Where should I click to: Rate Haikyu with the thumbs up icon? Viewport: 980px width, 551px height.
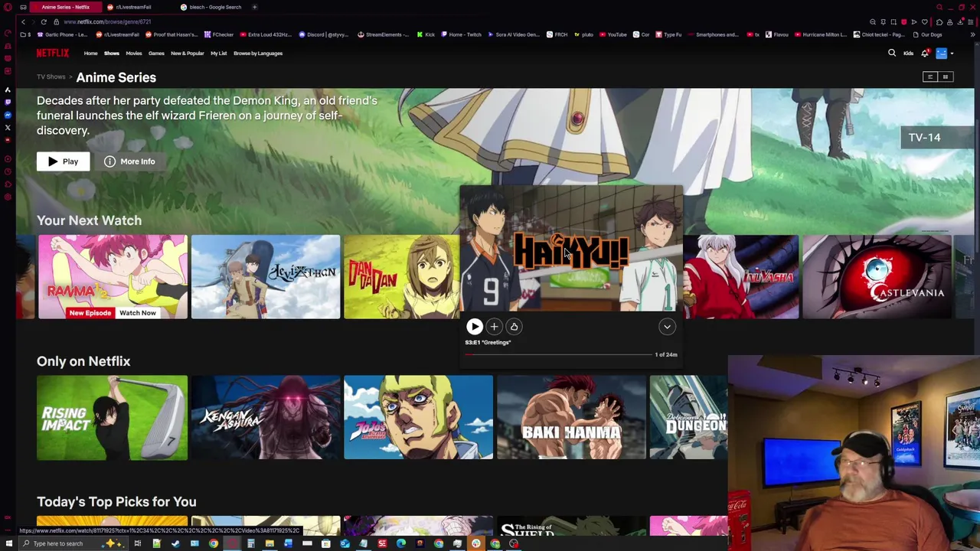(x=514, y=327)
